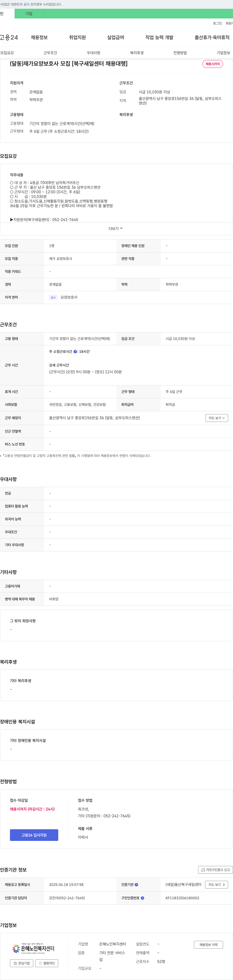Add company via 관심기업 star button
The height and width of the screenshot is (980, 233).
click(22, 963)
